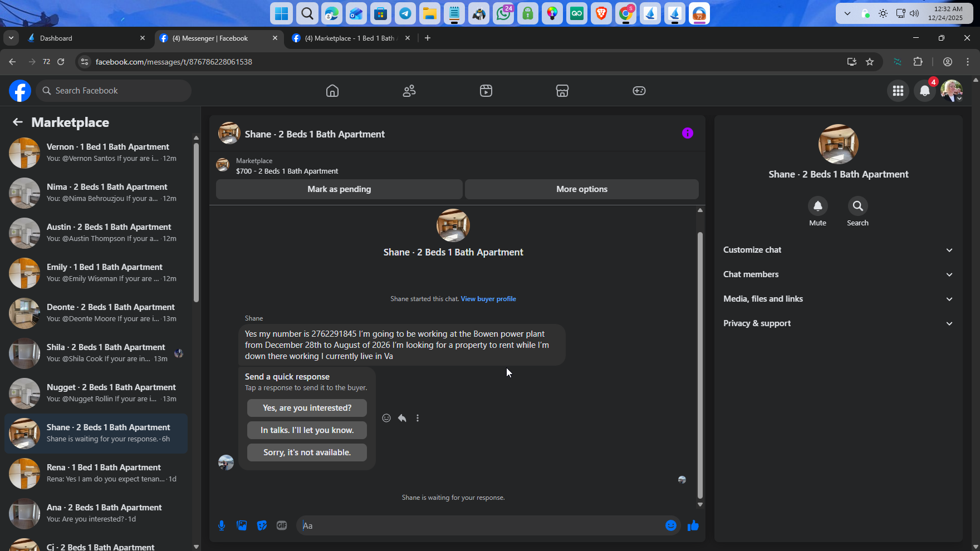Image resolution: width=980 pixels, height=551 pixels.
Task: Click the Search conversation magnifier icon
Action: coord(858,206)
